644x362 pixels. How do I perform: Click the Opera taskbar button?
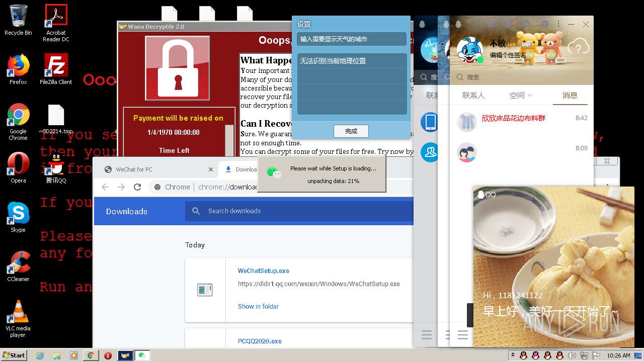click(x=108, y=355)
